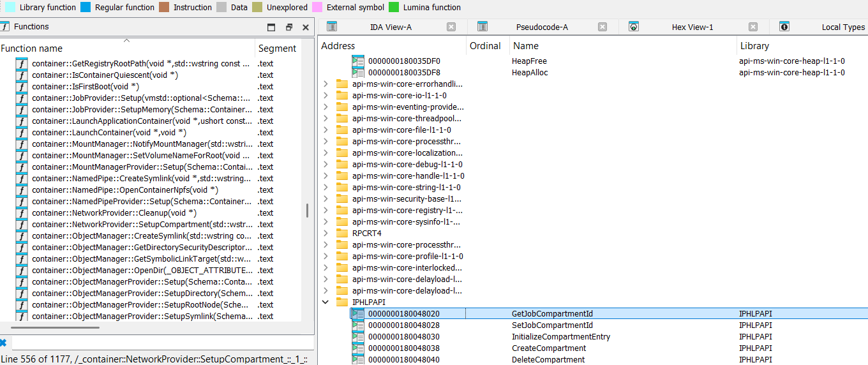The image size is (868, 365).
Task: Click function icon beside container::IsFirstBoot
Action: point(22,87)
